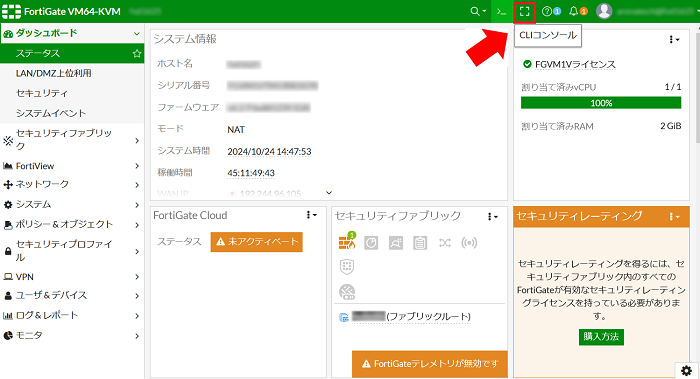The width and height of the screenshot is (700, 379).
Task: Click the uptime value 45:11:49:43
Action: (251, 173)
